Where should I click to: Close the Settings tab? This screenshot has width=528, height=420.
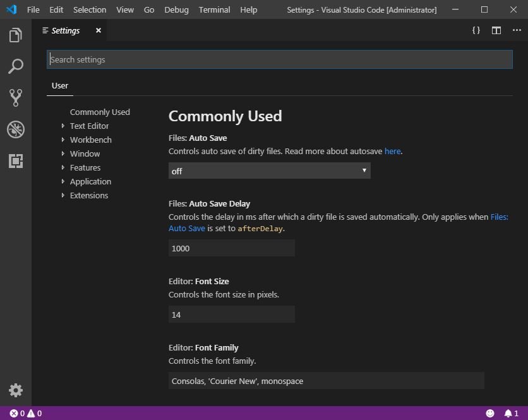pyautogui.click(x=99, y=30)
